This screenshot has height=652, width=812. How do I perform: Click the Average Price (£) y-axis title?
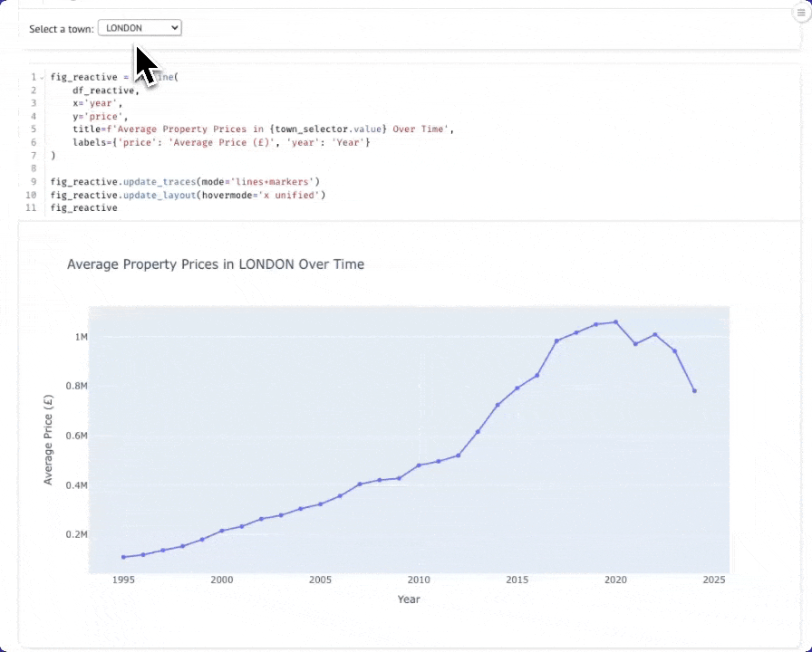[x=49, y=439]
